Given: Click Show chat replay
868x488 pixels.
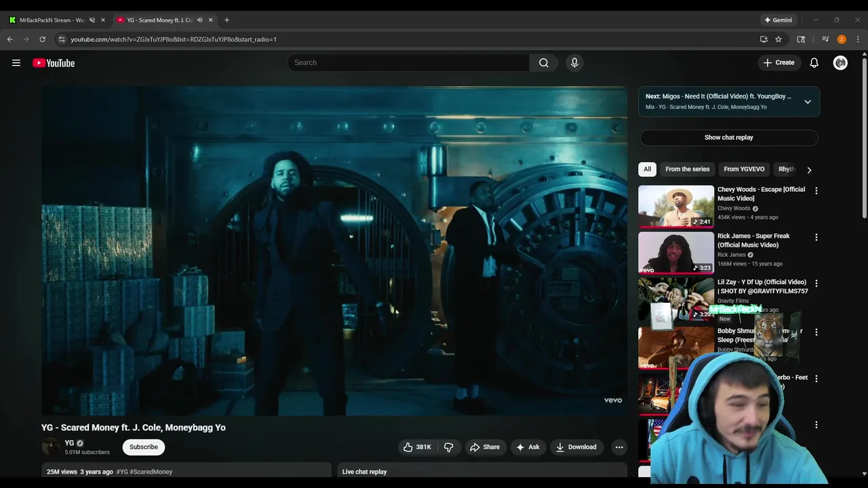Looking at the screenshot, I should (x=729, y=138).
